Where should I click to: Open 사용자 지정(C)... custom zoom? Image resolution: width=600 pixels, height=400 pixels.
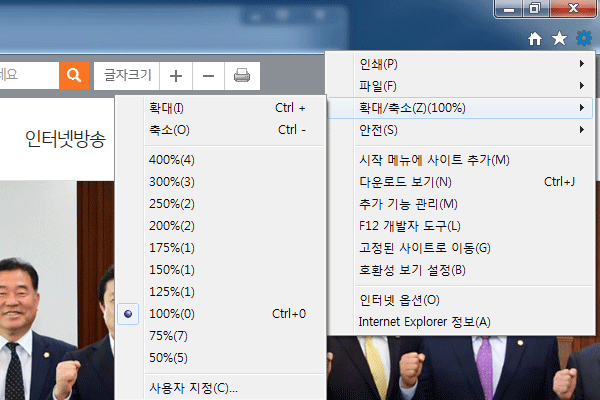coord(221,388)
